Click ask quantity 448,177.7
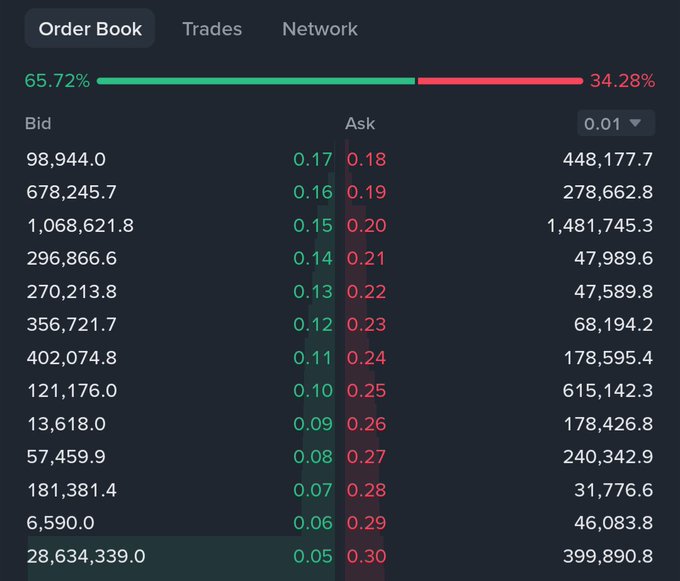Screen dimensions: 680x581 pyautogui.click(x=608, y=159)
